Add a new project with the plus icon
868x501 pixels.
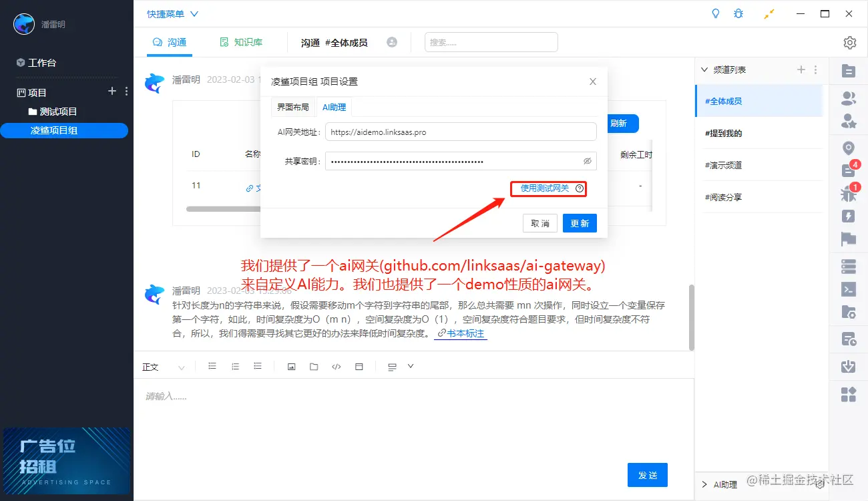click(x=112, y=92)
